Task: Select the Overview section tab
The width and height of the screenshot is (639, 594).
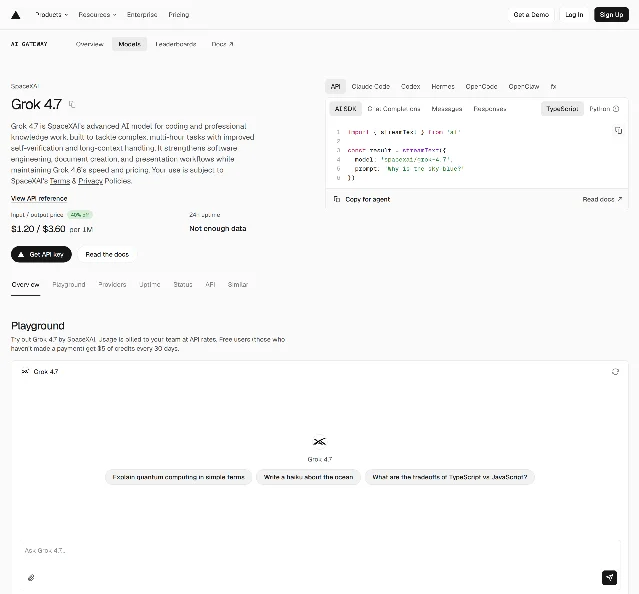Action: click(25, 284)
